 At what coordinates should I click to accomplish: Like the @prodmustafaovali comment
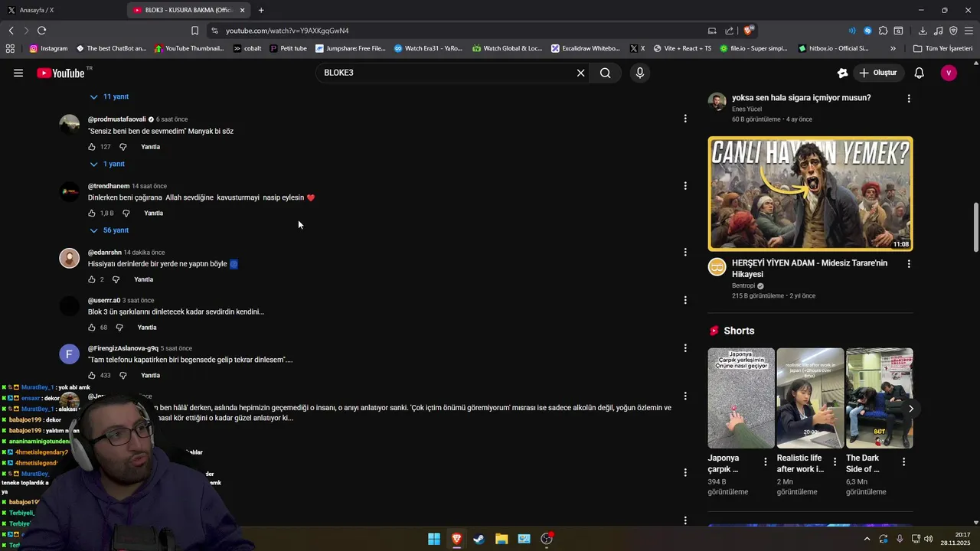92,147
